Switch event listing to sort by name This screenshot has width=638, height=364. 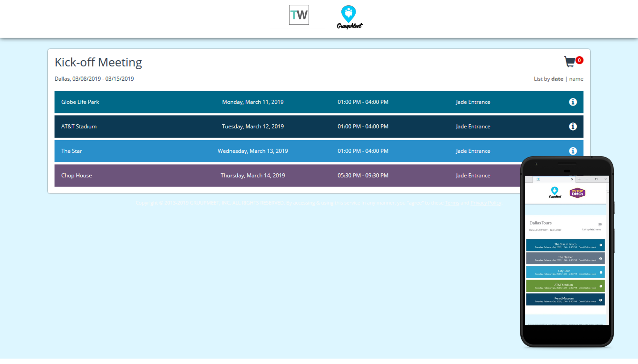pyautogui.click(x=576, y=79)
